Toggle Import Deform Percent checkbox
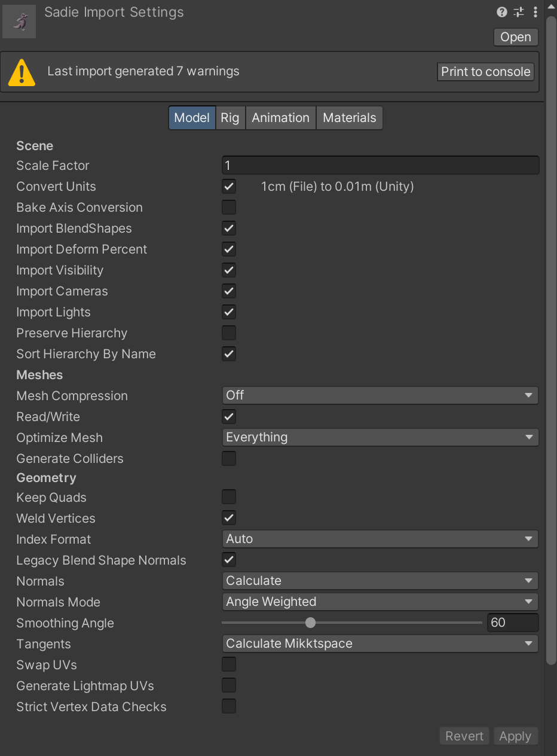 point(229,249)
